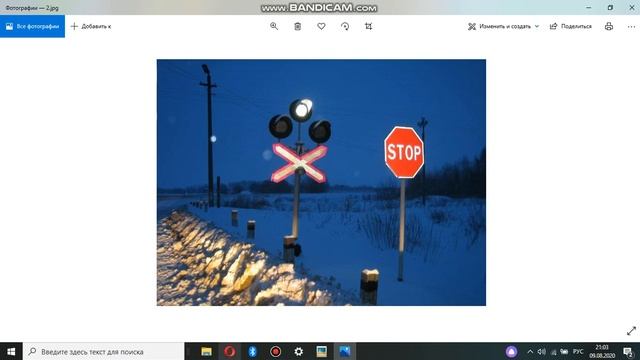The width and height of the screenshot is (640, 360).
Task: Switch the РУС input language
Action: click(578, 351)
